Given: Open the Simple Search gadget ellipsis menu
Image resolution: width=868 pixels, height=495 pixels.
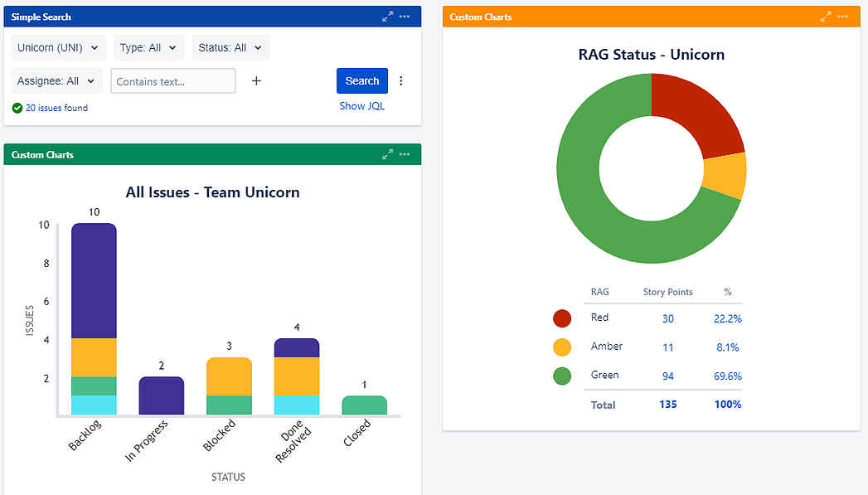Looking at the screenshot, I should point(404,16).
